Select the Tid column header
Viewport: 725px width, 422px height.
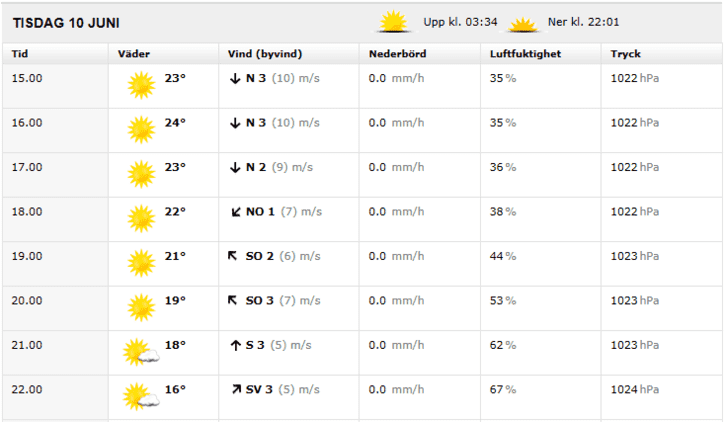(20, 54)
